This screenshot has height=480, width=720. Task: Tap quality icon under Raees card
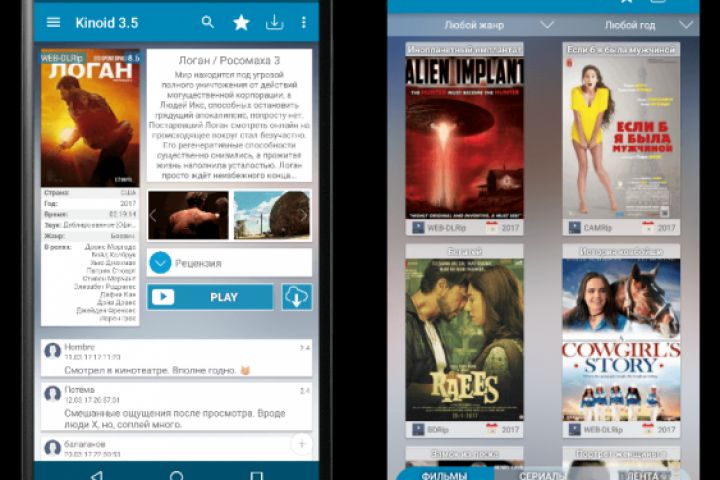(418, 429)
